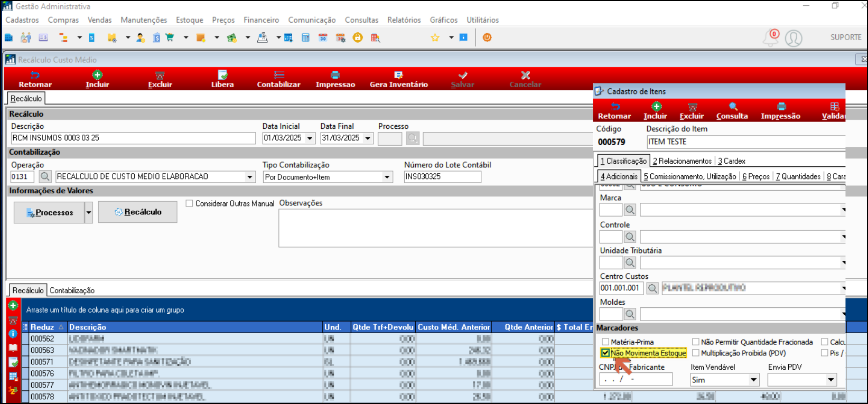Click the search icon beside Operação code

click(45, 176)
